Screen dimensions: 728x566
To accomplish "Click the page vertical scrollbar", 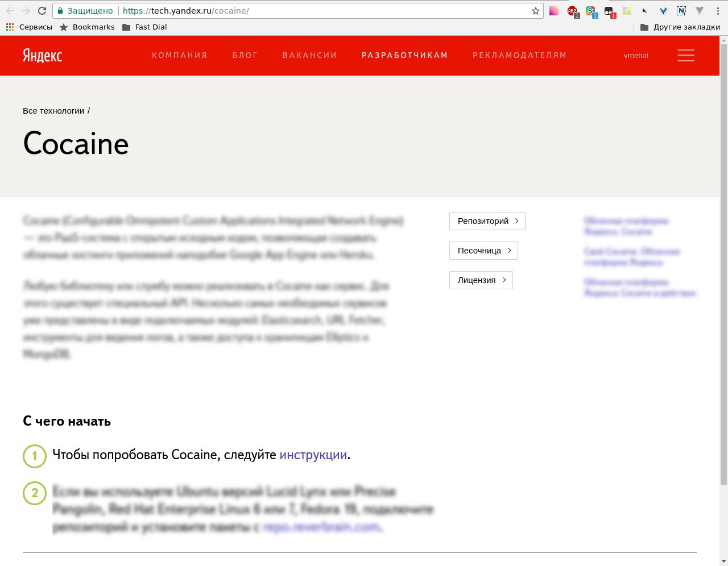I will (x=723, y=265).
